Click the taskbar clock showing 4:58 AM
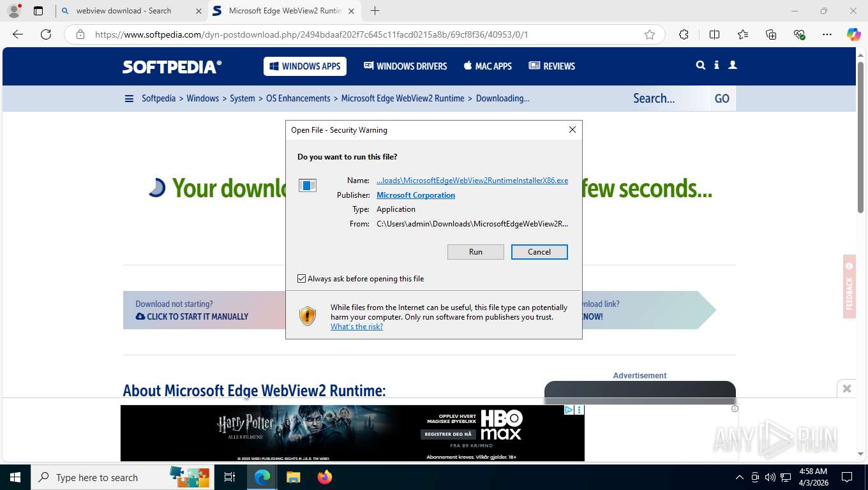Viewport: 868px width, 490px height. 813,477
